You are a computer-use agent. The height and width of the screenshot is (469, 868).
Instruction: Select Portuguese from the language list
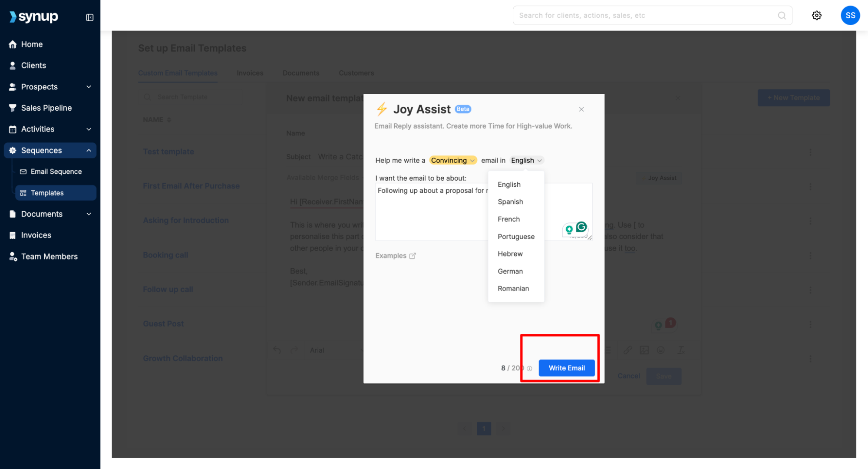(x=516, y=236)
